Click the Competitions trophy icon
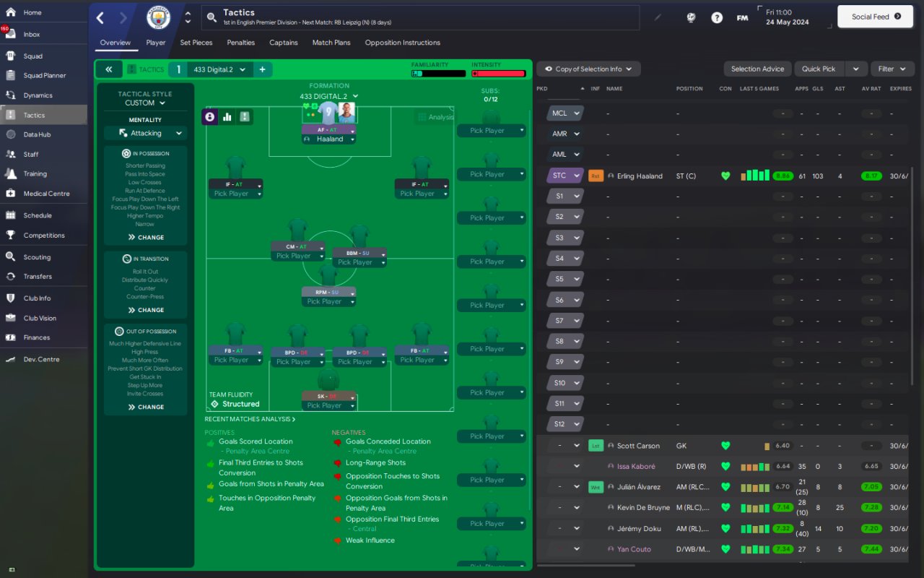Screen dimensions: 924x578 10,235
